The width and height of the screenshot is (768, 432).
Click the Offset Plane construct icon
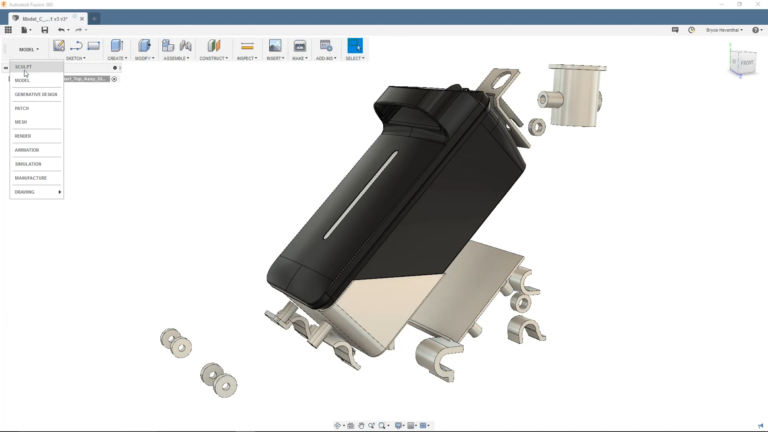pyautogui.click(x=214, y=46)
